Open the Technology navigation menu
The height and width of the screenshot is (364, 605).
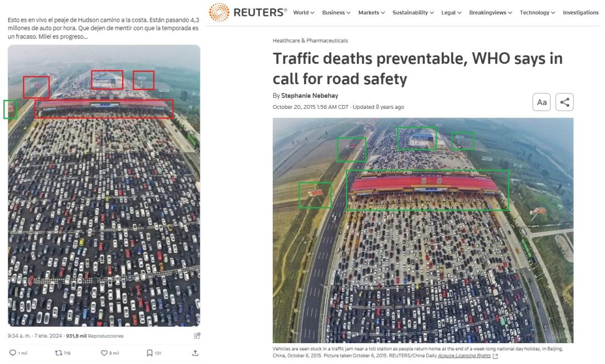tap(537, 12)
